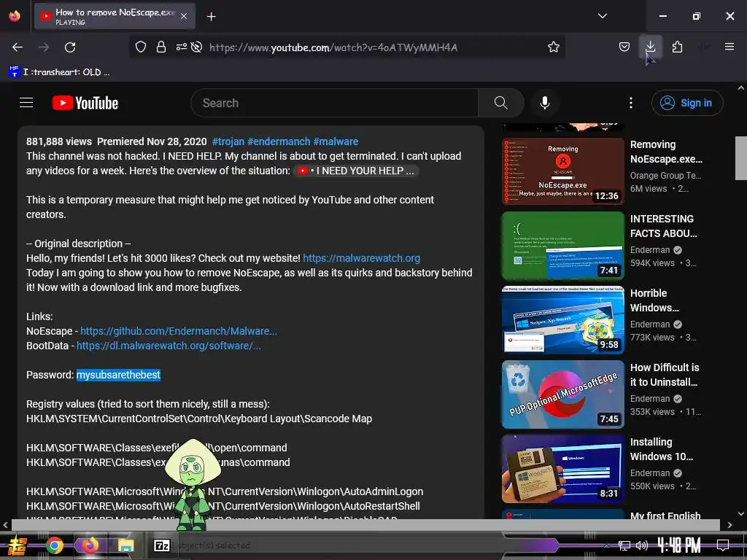
Task: Open site permissions icon in address bar
Action: click(181, 47)
